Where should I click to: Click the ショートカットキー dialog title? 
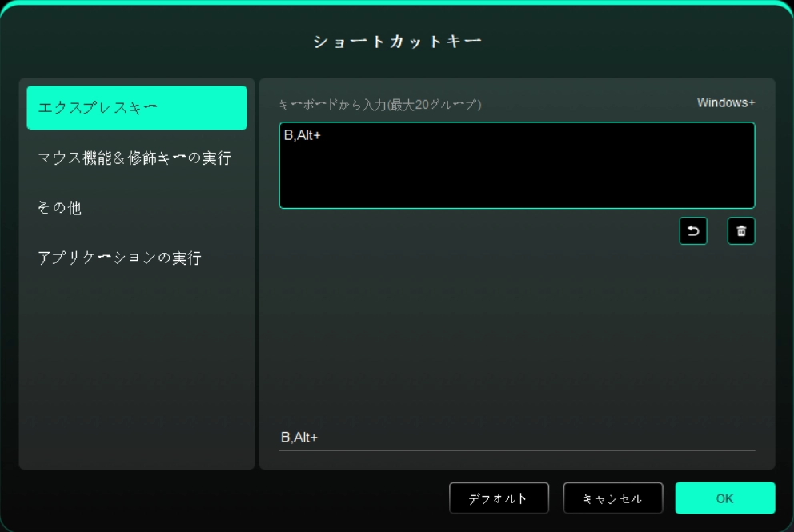(397, 42)
